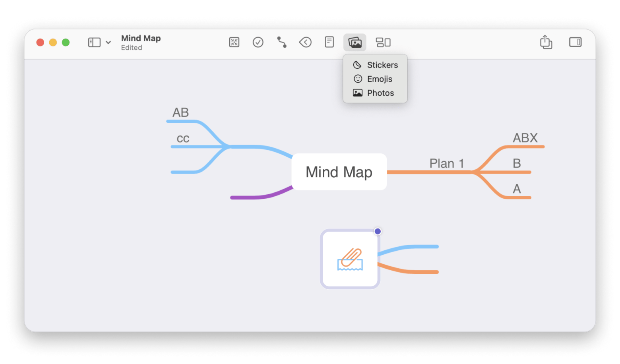Select the A node on right branch
This screenshot has width=620, height=364.
pos(517,189)
